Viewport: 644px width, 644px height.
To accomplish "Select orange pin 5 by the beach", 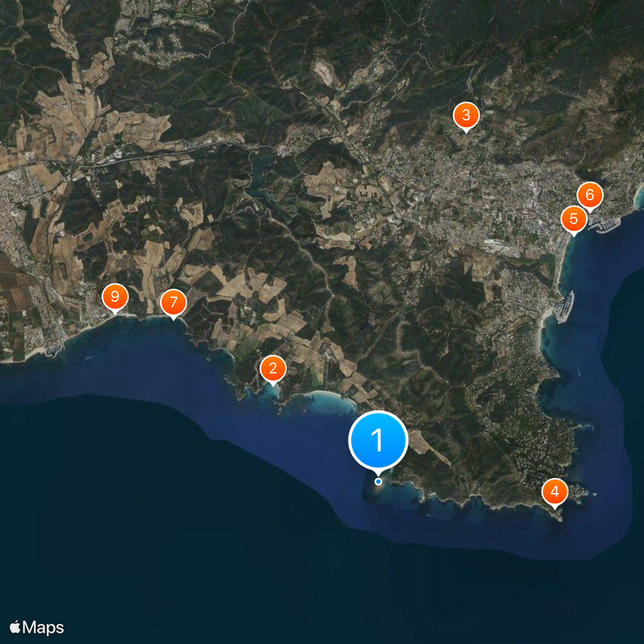I will (x=574, y=220).
